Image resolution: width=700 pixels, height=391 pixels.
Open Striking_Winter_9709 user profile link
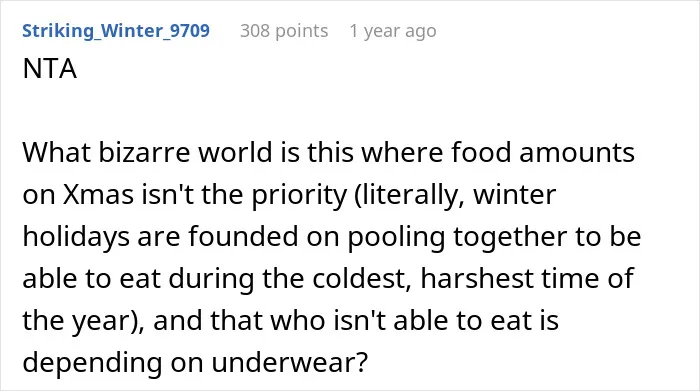coord(116,31)
